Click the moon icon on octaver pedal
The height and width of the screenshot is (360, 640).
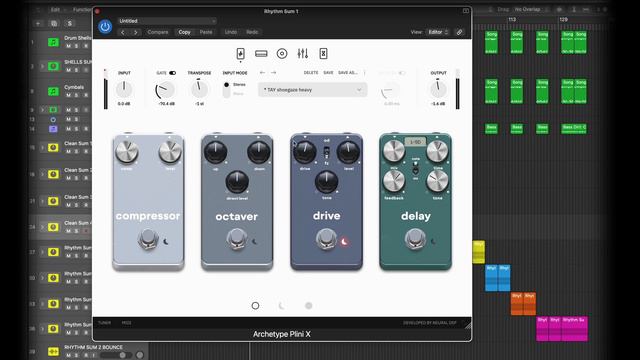(x=255, y=242)
